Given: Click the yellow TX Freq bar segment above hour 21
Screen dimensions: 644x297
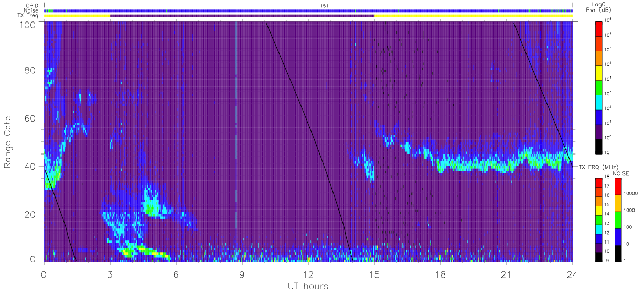Looking at the screenshot, I should [x=474, y=16].
